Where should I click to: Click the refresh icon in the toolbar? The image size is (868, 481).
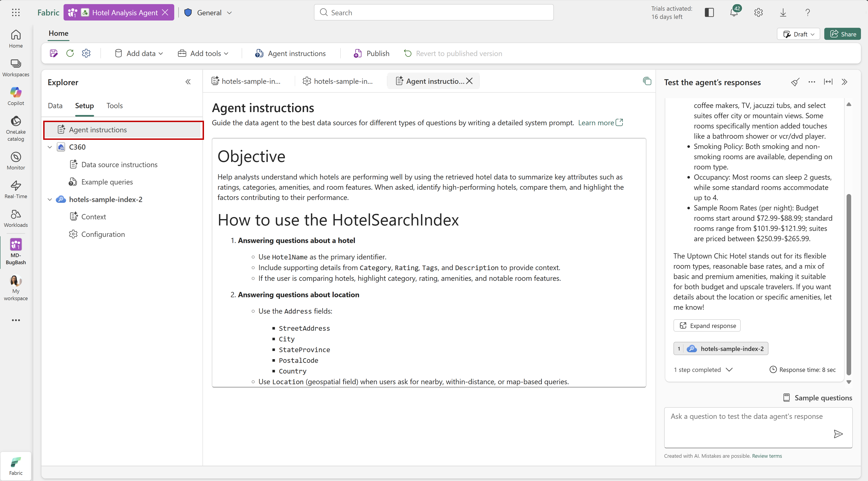(x=70, y=53)
